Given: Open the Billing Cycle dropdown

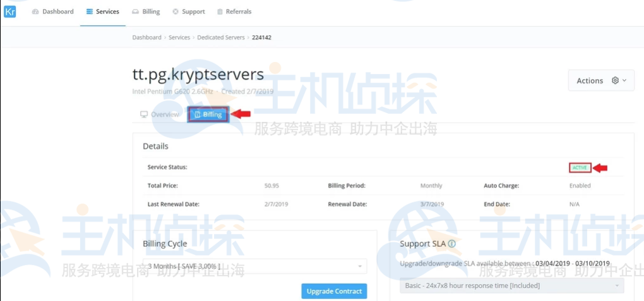Looking at the screenshot, I should 254,266.
